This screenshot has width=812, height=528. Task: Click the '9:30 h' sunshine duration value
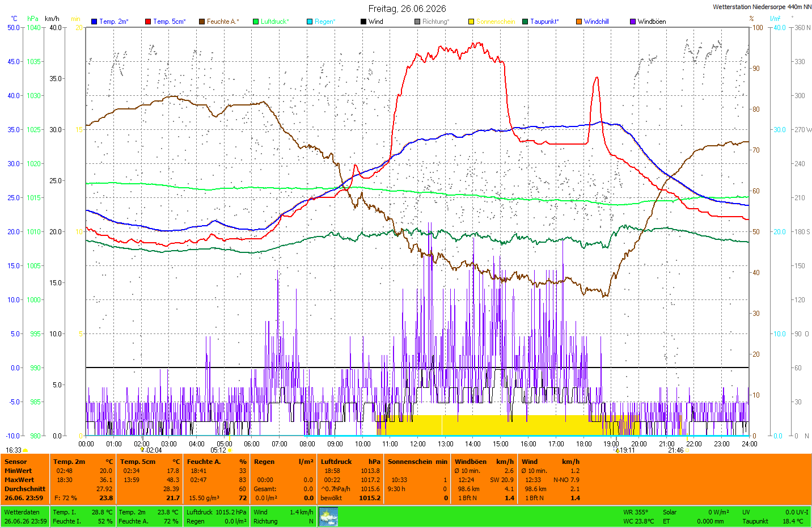[x=396, y=489]
